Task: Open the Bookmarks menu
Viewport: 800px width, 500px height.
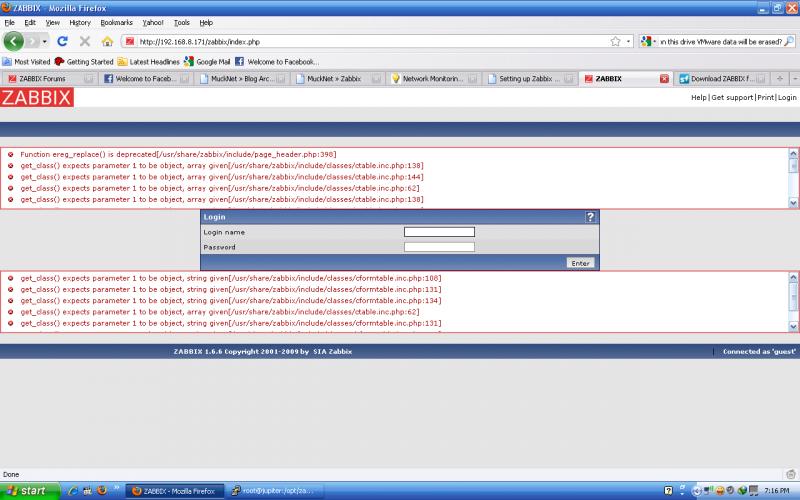Action: (x=116, y=22)
